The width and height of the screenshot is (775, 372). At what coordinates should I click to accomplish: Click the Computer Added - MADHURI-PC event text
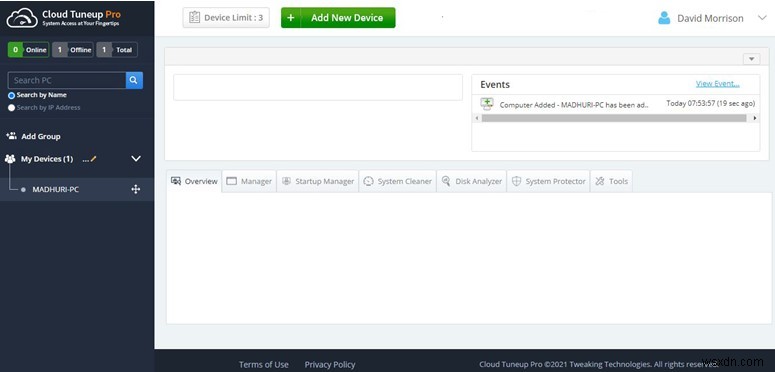tap(574, 105)
